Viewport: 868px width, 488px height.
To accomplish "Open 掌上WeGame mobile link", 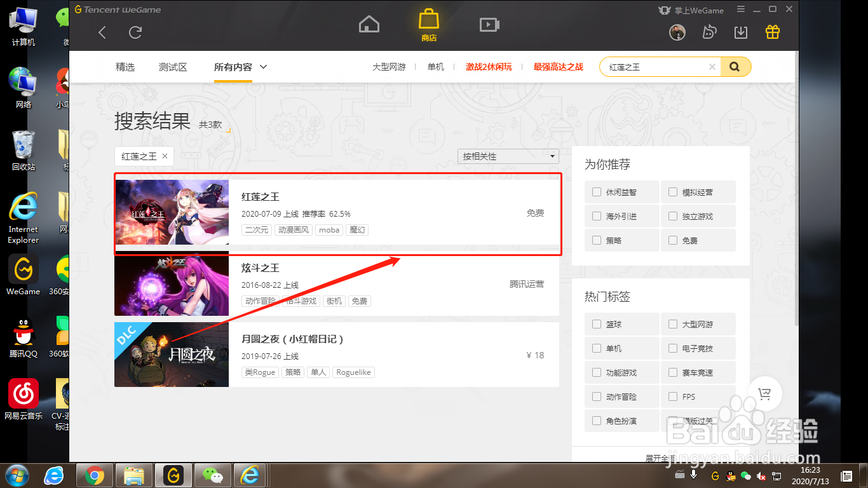I will tap(691, 10).
